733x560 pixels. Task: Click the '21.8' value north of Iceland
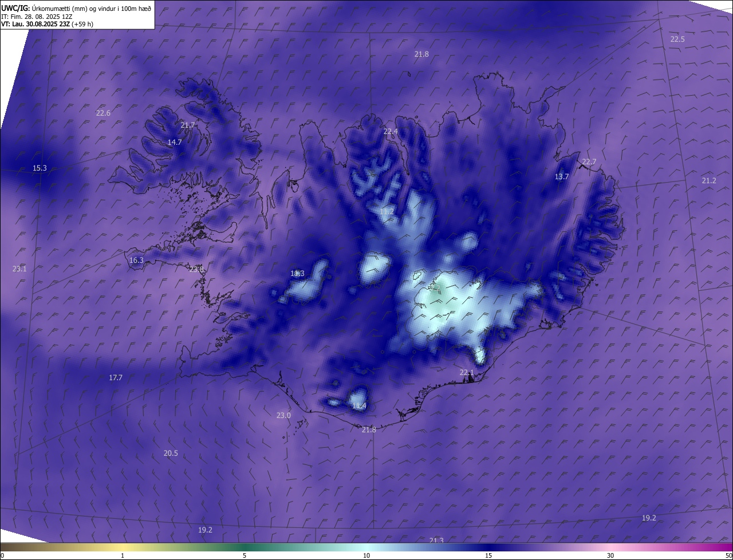tap(421, 54)
